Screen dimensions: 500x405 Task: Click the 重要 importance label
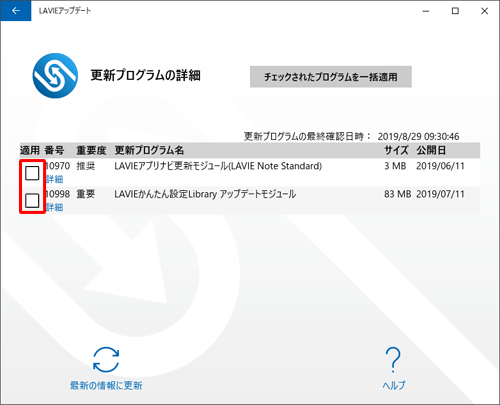point(86,194)
